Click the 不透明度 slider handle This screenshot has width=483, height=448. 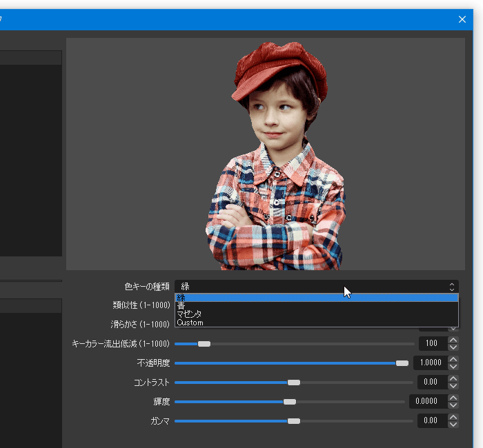[x=402, y=363]
